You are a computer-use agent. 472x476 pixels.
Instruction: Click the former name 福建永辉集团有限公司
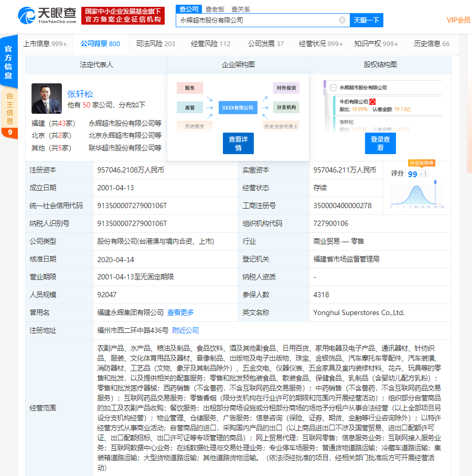(130, 312)
